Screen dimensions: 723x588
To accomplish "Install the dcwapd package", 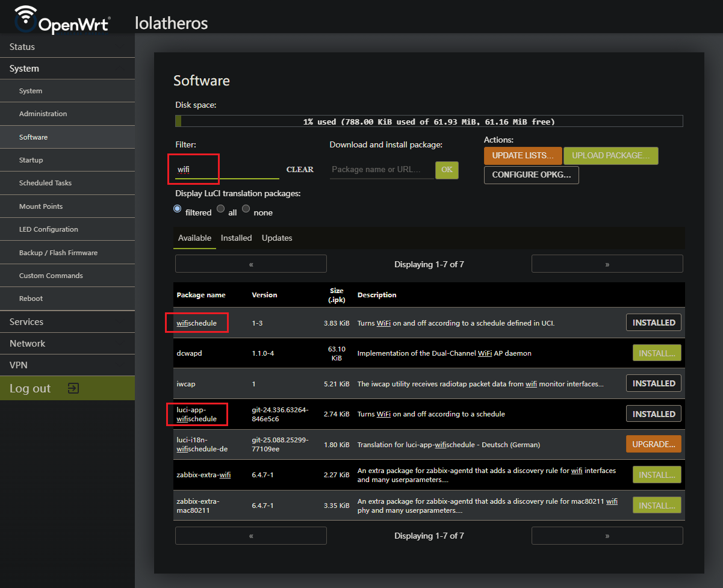I will pos(657,353).
